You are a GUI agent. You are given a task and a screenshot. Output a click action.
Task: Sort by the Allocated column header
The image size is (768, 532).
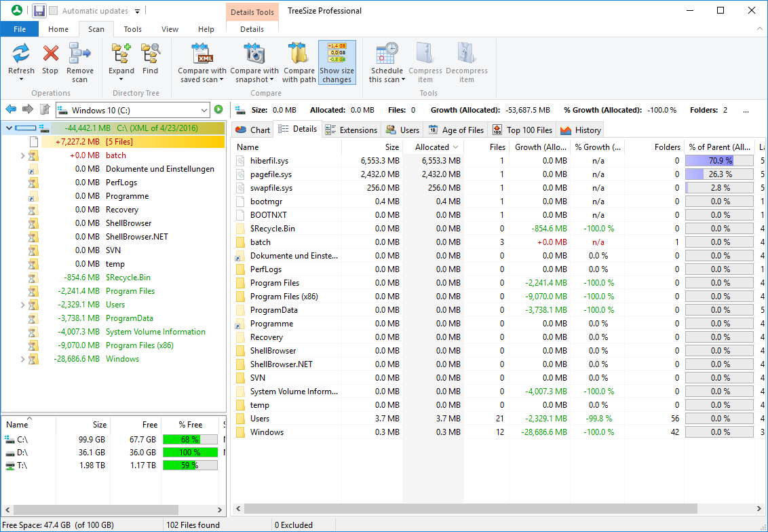coord(432,147)
